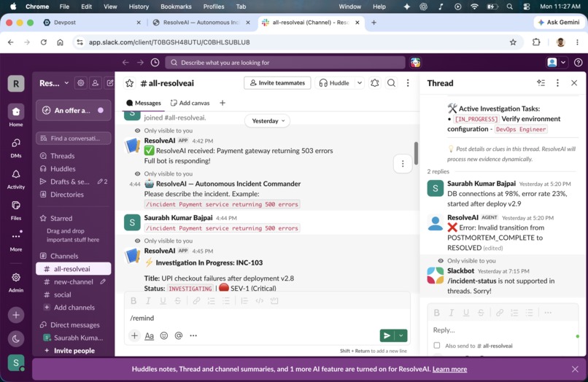Dismiss the AI features banner
Image resolution: width=588 pixels, height=382 pixels.
(x=575, y=369)
